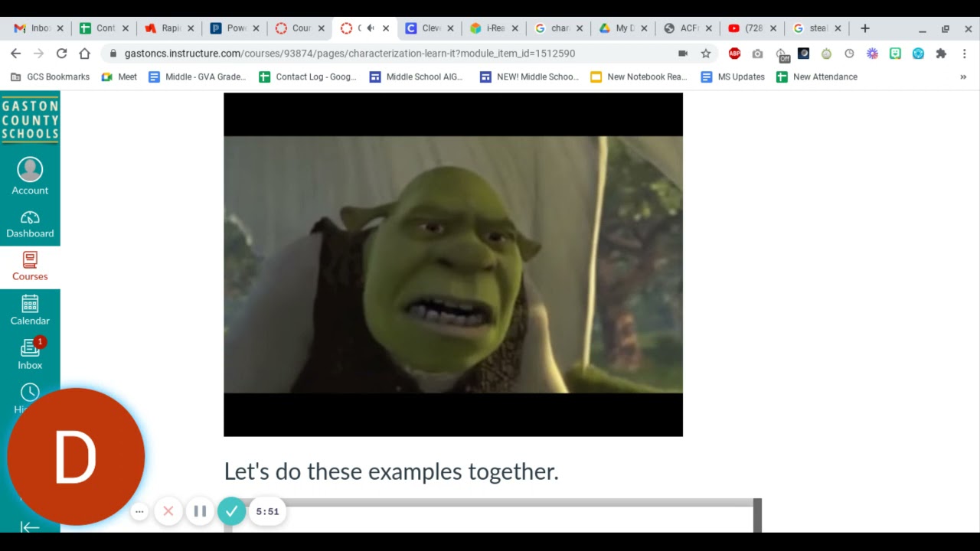Finish the recording with the checkmark
Image resolution: width=980 pixels, height=551 pixels.
pos(231,511)
